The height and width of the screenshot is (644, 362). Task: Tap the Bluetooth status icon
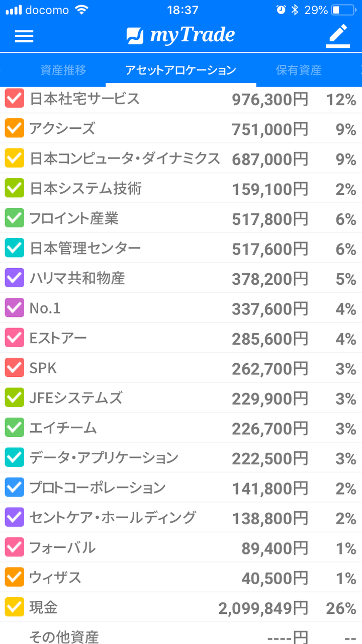(x=295, y=10)
